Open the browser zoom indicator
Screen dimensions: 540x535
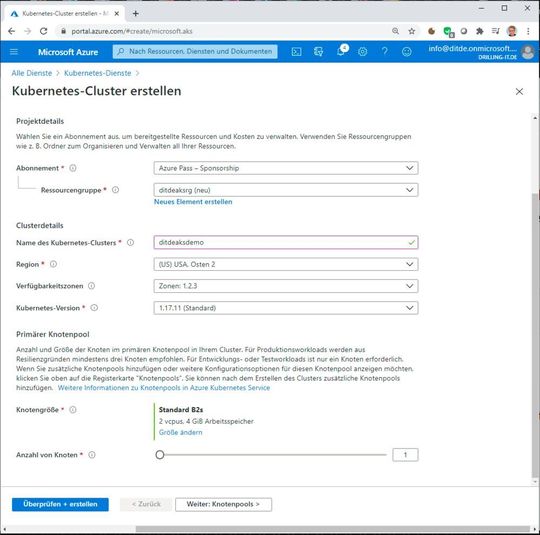395,31
